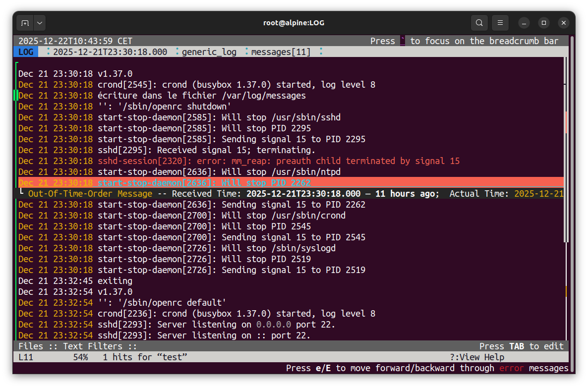Open a new terminal tab
The width and height of the screenshot is (588, 388).
[24, 22]
